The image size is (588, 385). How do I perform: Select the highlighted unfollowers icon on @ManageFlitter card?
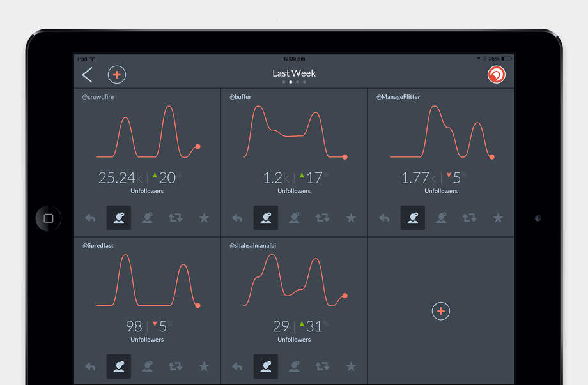click(413, 218)
